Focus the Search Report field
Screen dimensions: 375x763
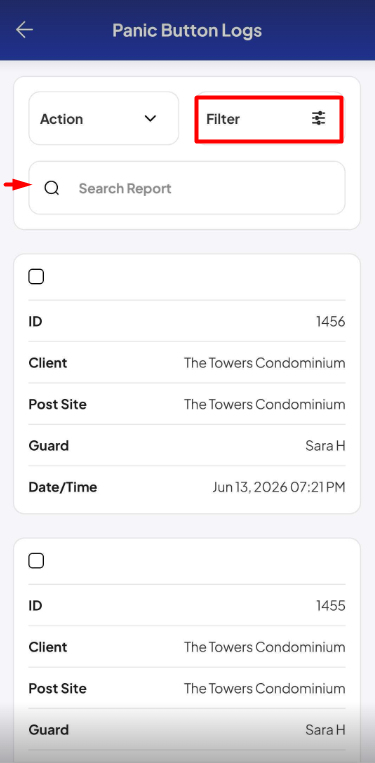187,188
